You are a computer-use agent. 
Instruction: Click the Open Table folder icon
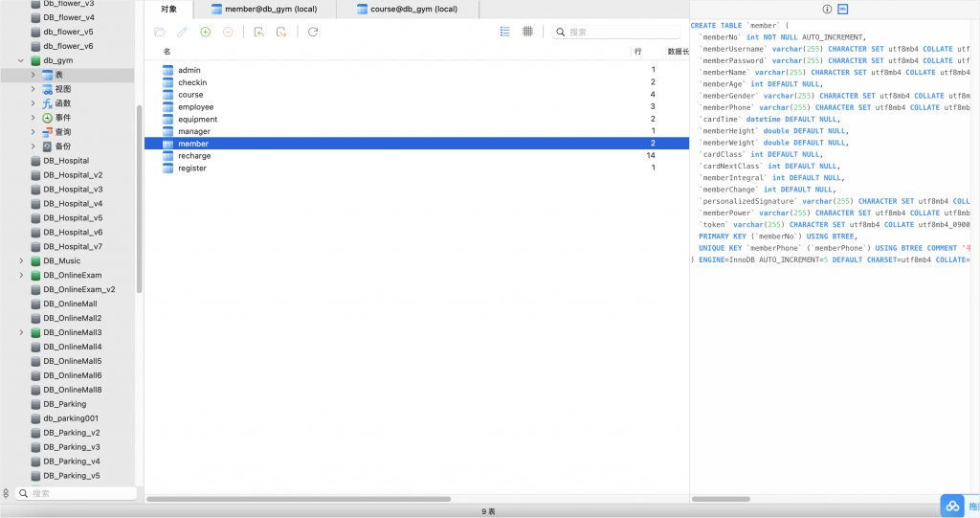tap(159, 32)
